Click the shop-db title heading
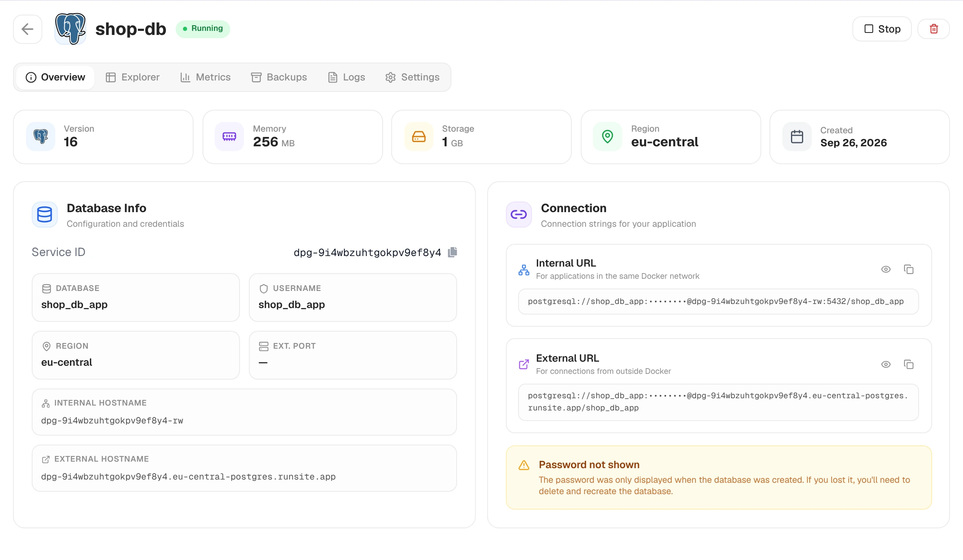The height and width of the screenshot is (560, 963). click(131, 29)
